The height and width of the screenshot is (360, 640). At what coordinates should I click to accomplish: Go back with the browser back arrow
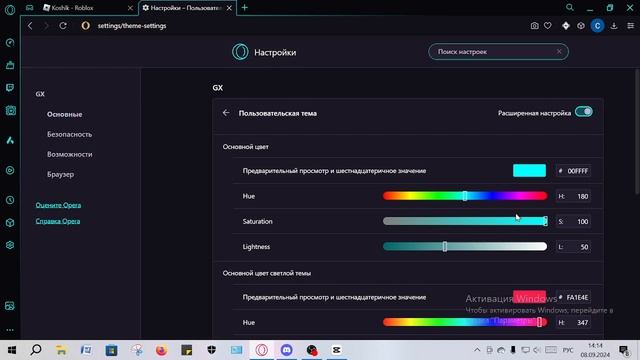(30, 26)
